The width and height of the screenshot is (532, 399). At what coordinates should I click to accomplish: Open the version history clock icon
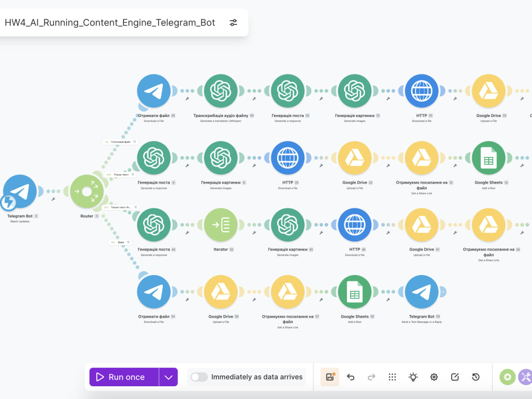(x=476, y=377)
